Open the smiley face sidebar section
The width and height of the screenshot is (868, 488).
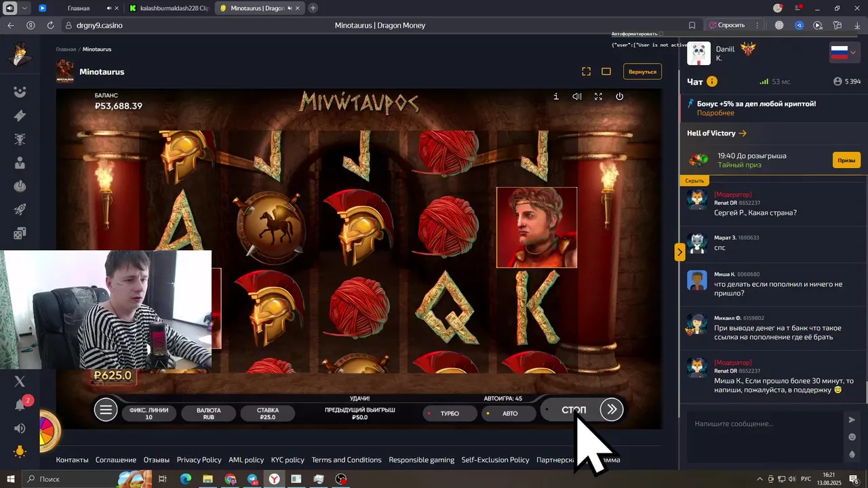pyautogui.click(x=20, y=92)
